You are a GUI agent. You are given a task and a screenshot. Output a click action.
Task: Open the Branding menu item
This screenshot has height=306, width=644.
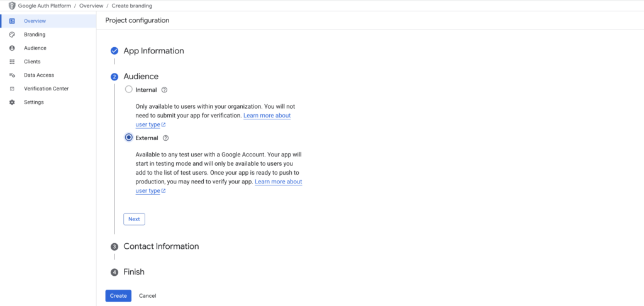tap(35, 35)
